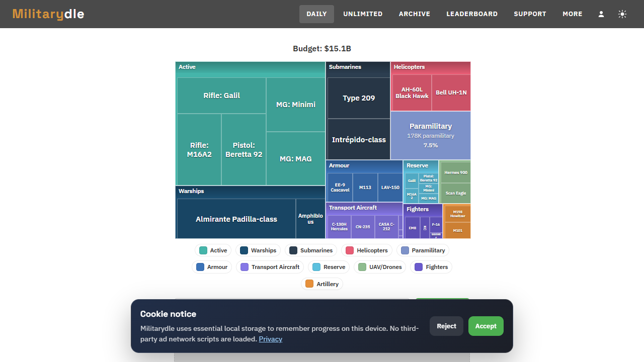644x362 pixels.
Task: Select the M113 armour cell
Action: [x=365, y=188]
